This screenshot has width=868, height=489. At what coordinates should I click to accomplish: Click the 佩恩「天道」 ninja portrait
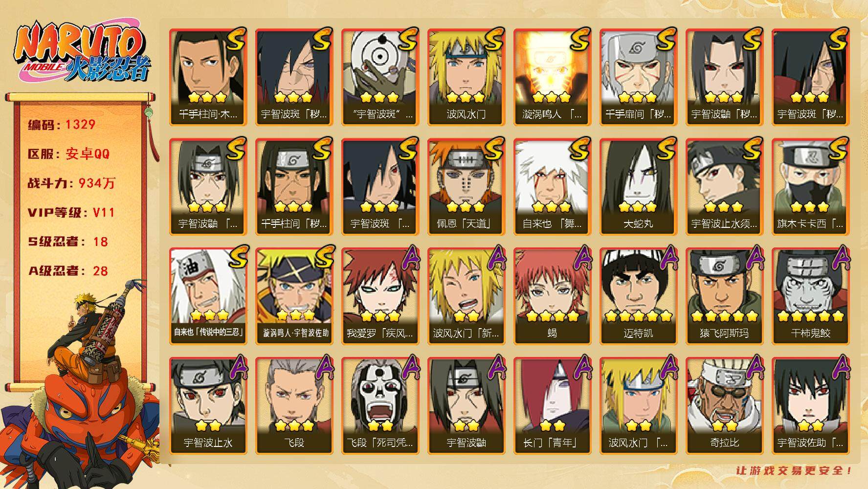[466, 187]
